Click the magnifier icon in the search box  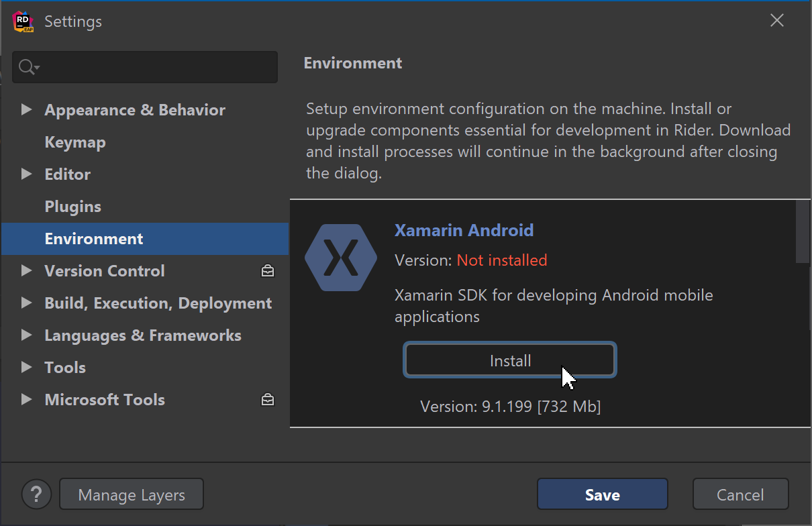click(x=28, y=66)
